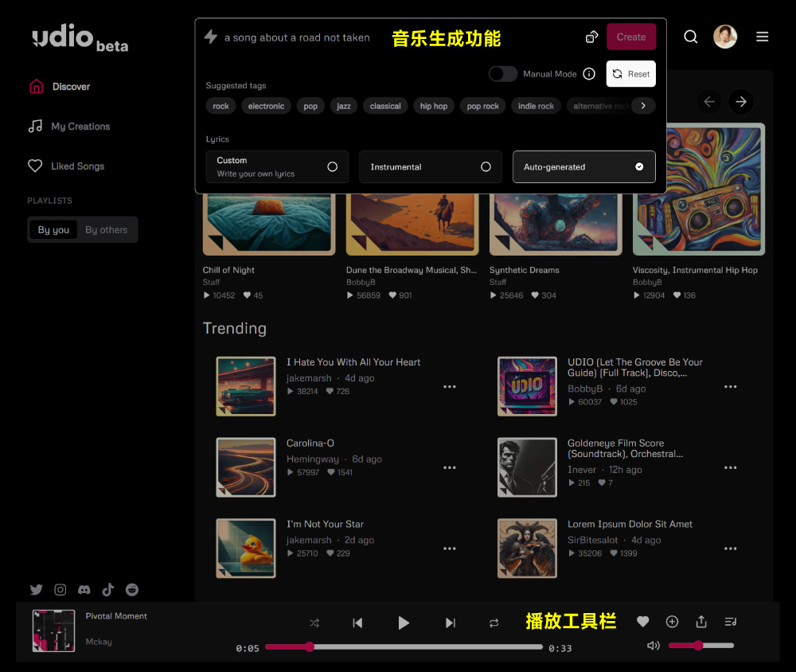Open search with the magnifier icon
The width and height of the screenshot is (796, 672).
coord(690,37)
